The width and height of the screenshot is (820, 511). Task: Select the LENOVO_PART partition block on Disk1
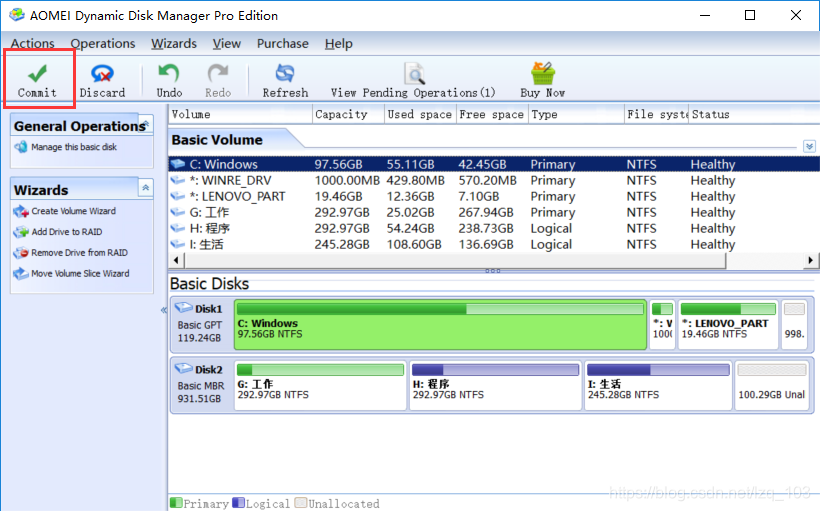point(728,325)
